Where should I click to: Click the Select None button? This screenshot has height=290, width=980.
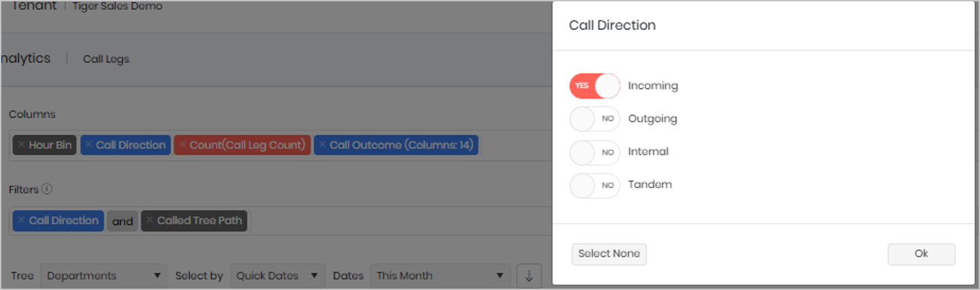609,254
